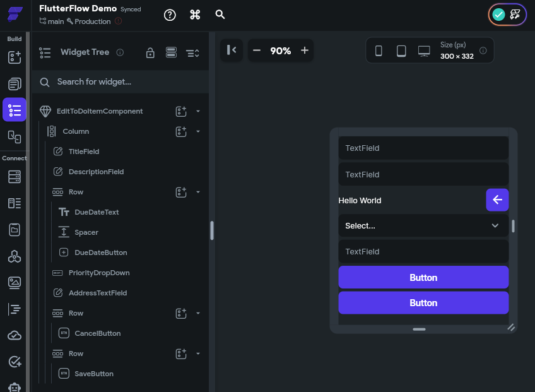Collapse the Row above SaveButton
This screenshot has height=392, width=535.
tap(198, 353)
